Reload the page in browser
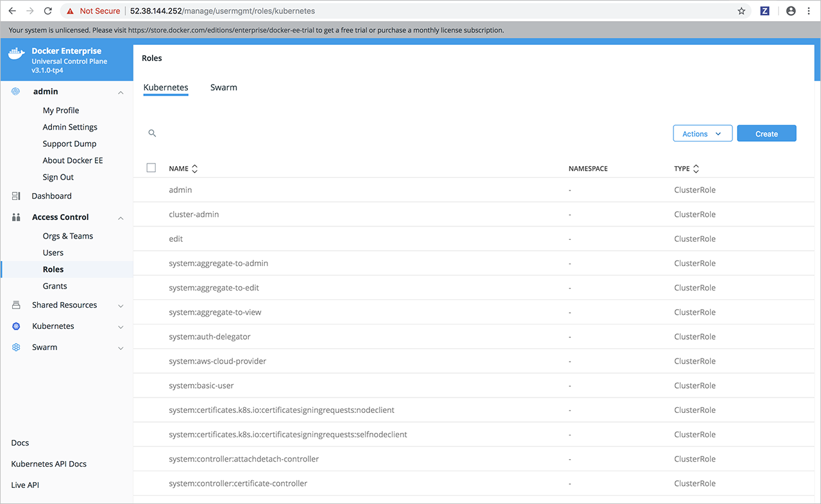This screenshot has width=821, height=504. [x=47, y=11]
